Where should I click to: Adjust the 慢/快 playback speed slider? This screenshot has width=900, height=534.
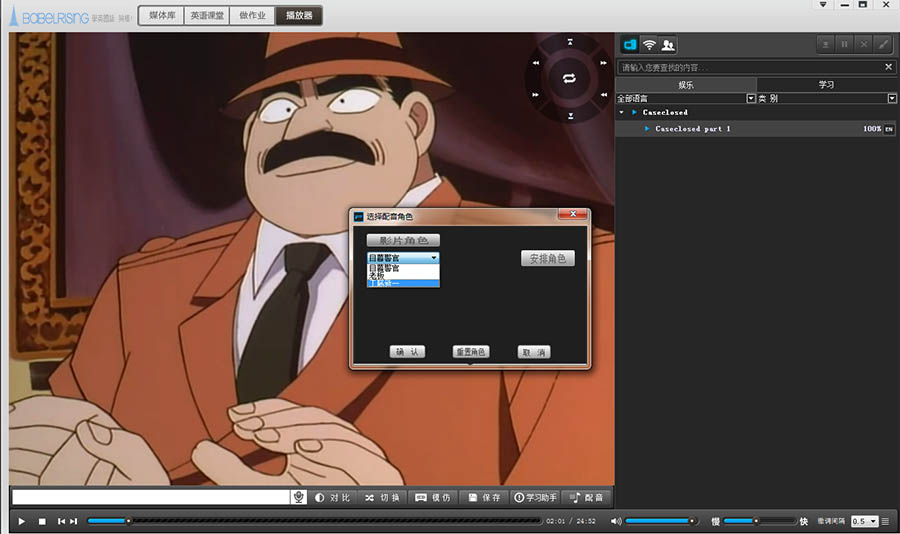coord(760,521)
